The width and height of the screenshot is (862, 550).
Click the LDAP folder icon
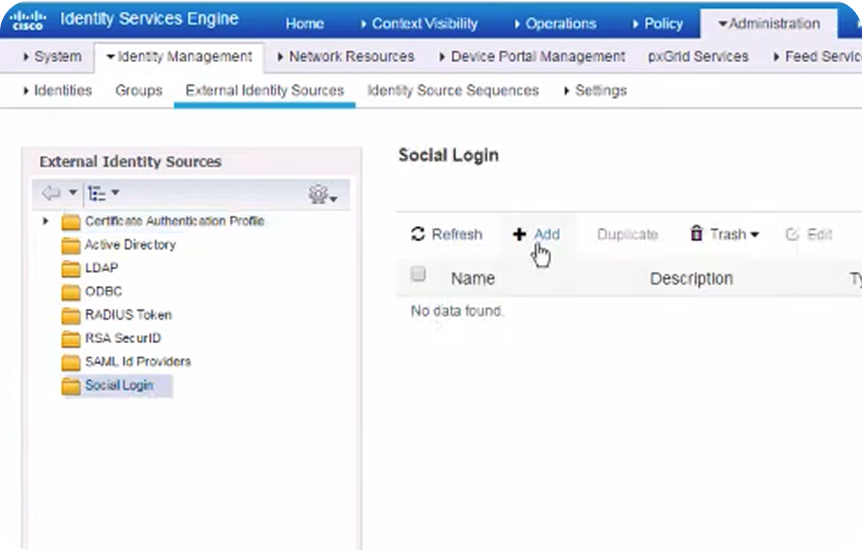71,268
